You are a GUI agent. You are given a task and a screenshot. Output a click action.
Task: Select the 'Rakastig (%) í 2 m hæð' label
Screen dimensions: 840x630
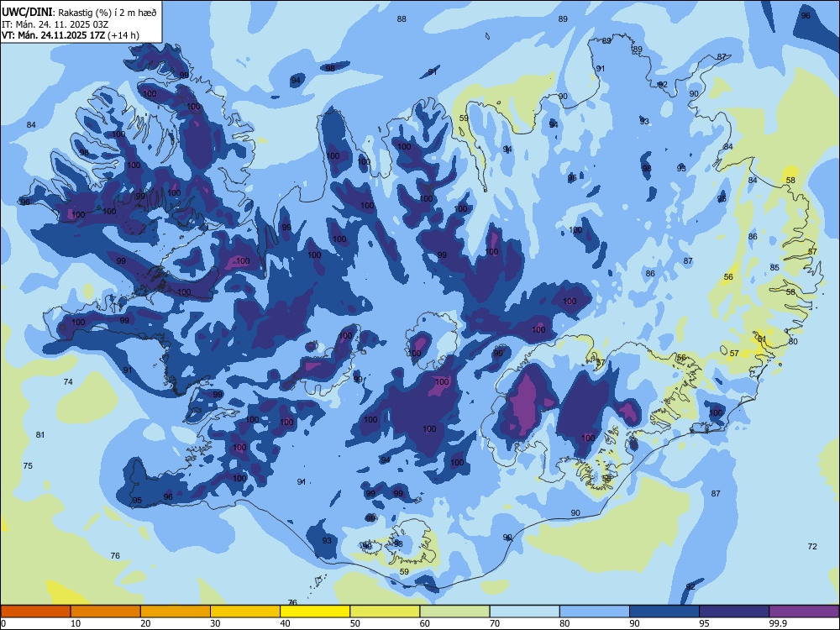coord(108,13)
